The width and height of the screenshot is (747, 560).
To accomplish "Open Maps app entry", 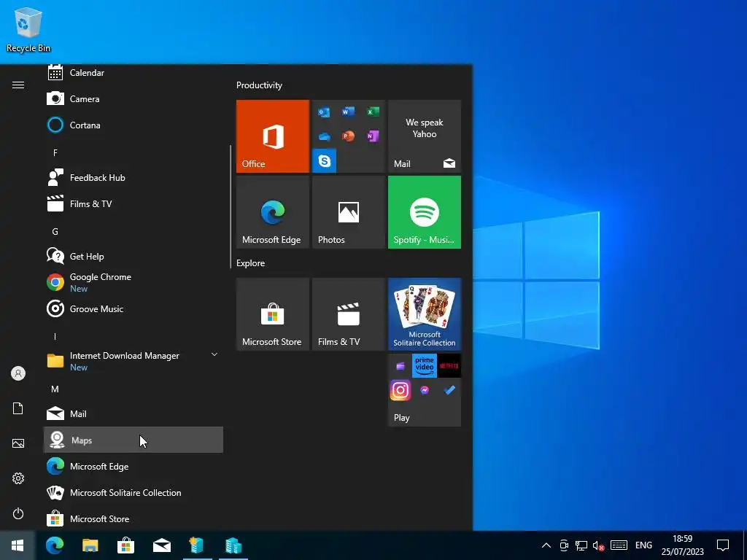I will click(x=133, y=440).
